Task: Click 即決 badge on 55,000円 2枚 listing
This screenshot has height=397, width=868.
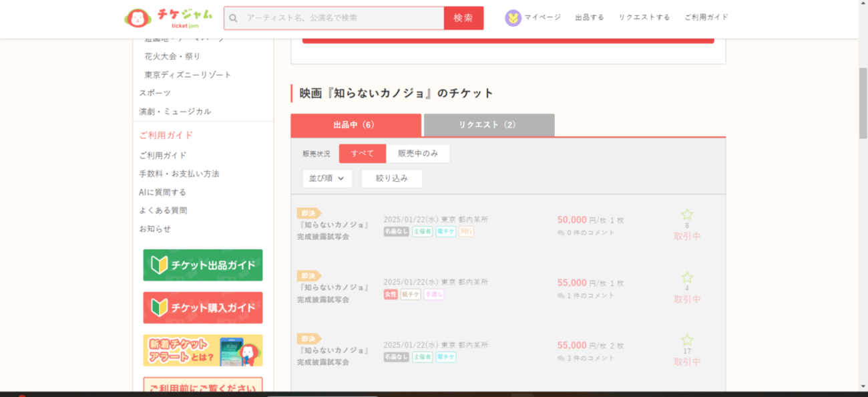Action: click(308, 339)
